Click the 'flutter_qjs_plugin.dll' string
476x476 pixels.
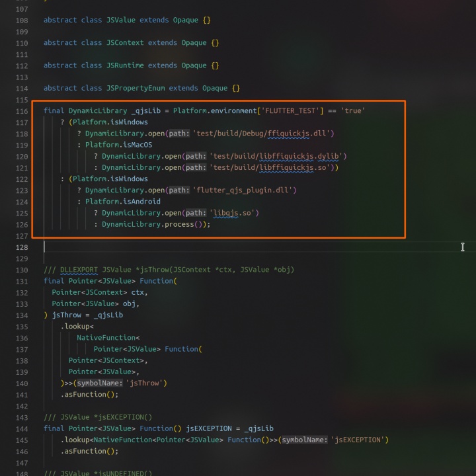click(x=243, y=190)
